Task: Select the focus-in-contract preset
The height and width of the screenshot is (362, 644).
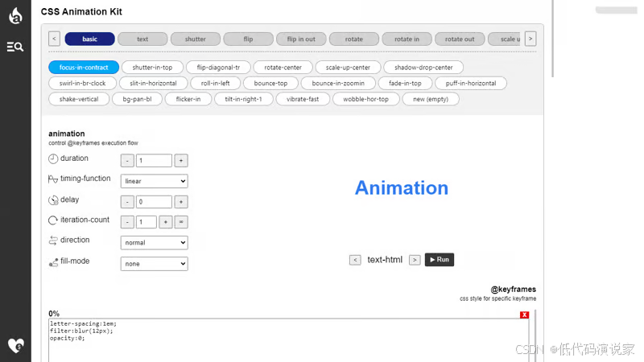Action: 84,68
